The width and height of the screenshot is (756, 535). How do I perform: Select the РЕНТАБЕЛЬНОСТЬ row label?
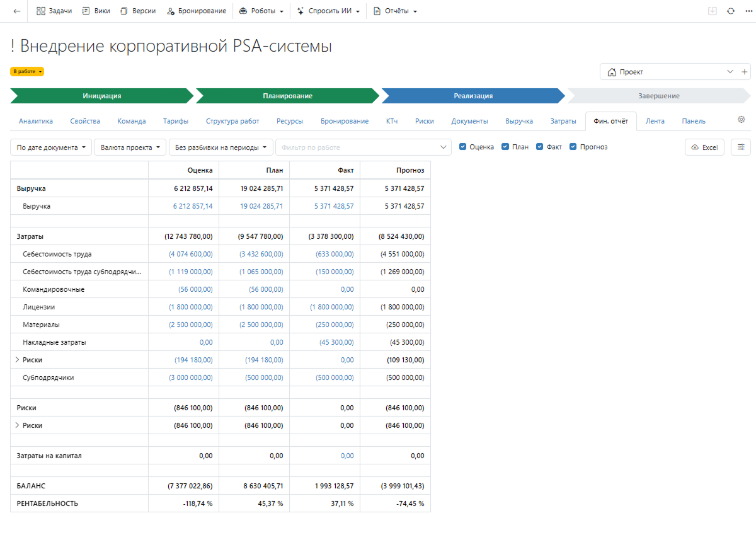point(47,503)
